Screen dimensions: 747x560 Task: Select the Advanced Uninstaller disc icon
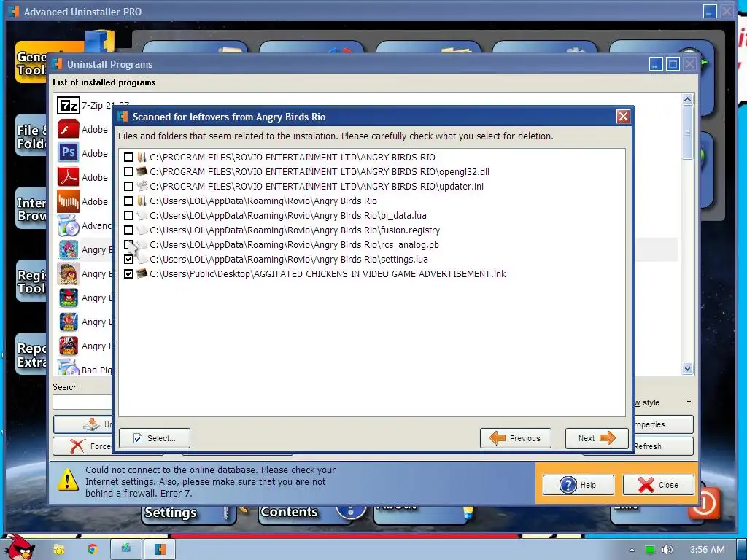pyautogui.click(x=68, y=225)
